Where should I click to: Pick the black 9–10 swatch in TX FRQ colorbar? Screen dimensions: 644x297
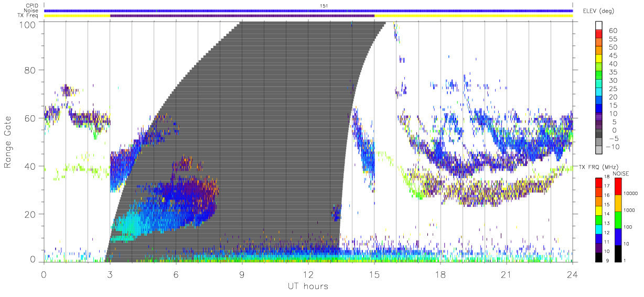coord(598,256)
